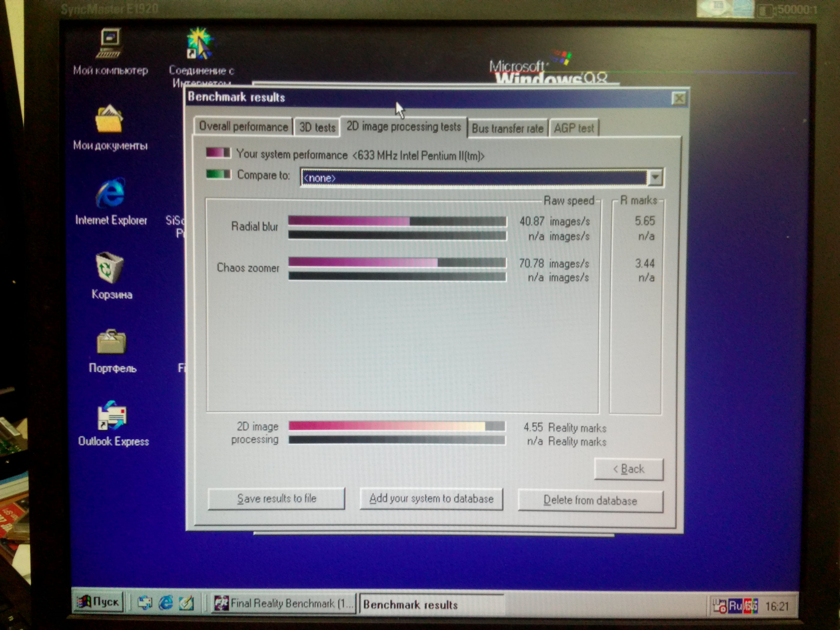The width and height of the screenshot is (840, 630).
Task: Click the Ru keyboard language tray indicator
Action: pos(735,606)
